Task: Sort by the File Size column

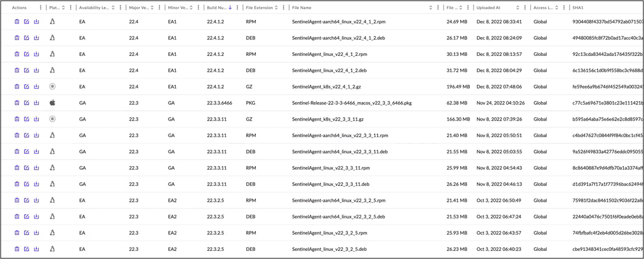Action: pyautogui.click(x=461, y=8)
